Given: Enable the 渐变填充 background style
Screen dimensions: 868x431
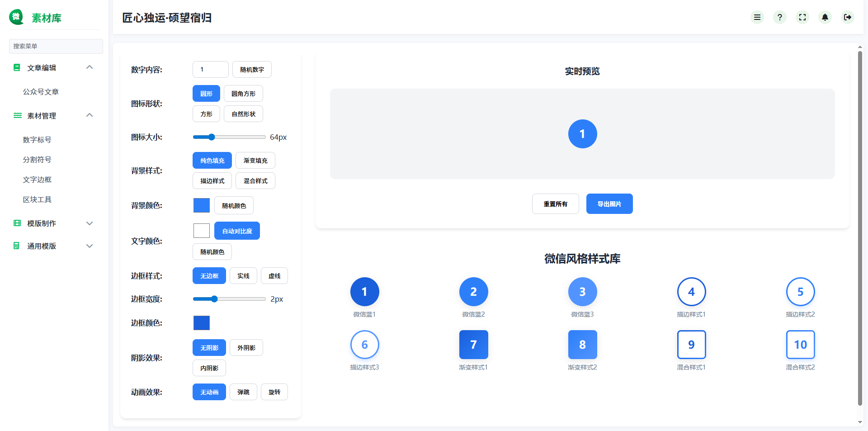Looking at the screenshot, I should click(255, 160).
